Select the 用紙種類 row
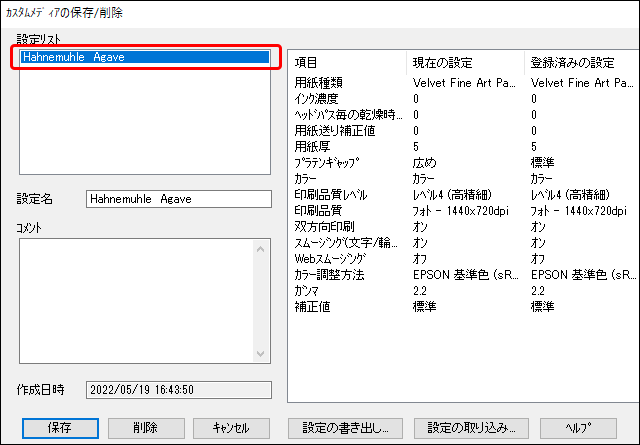The width and height of the screenshot is (640, 445). click(320, 82)
